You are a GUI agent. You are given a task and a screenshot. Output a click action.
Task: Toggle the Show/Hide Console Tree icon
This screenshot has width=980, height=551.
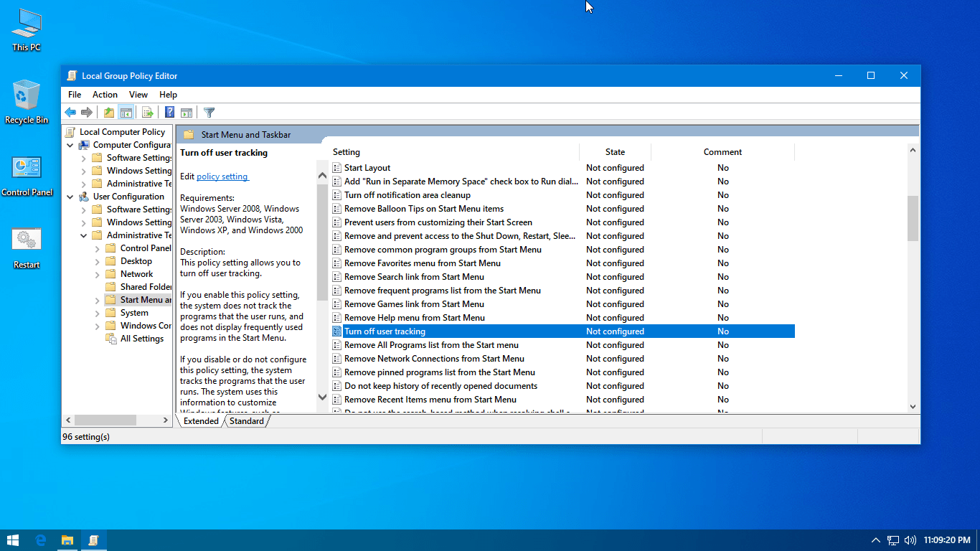[126, 112]
